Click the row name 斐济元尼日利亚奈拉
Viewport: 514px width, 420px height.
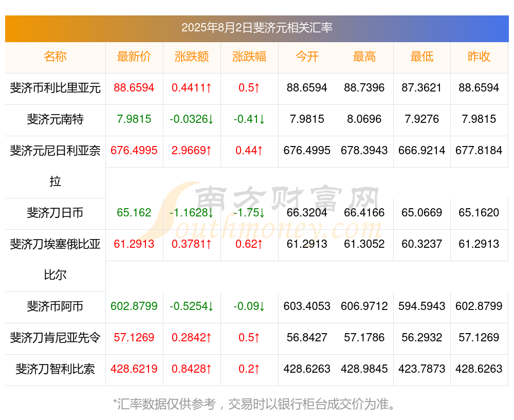tap(55, 166)
